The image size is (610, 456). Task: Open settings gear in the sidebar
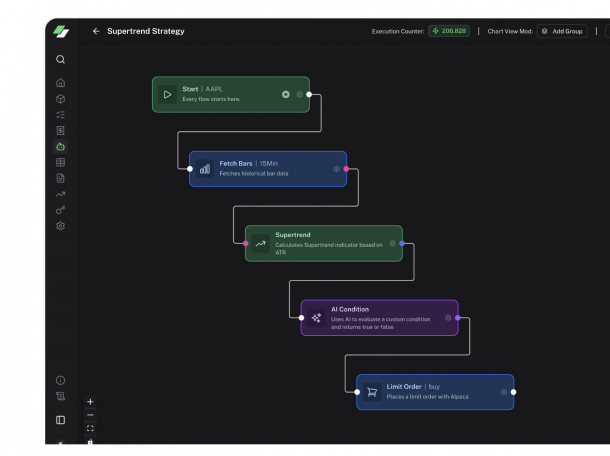61,226
